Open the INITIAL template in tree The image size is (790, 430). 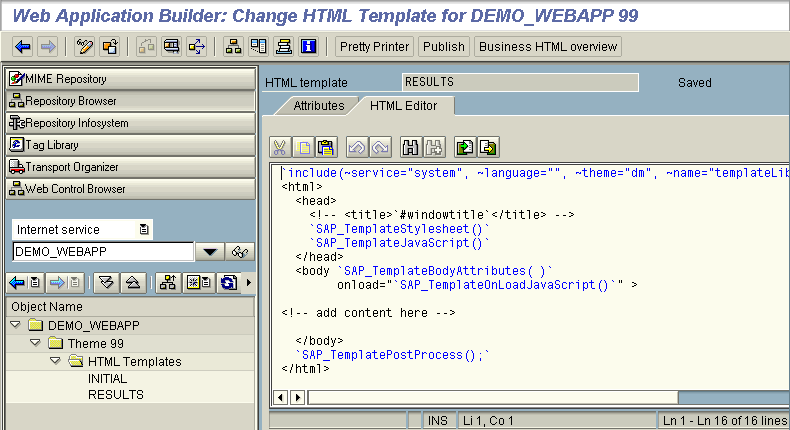point(107,378)
